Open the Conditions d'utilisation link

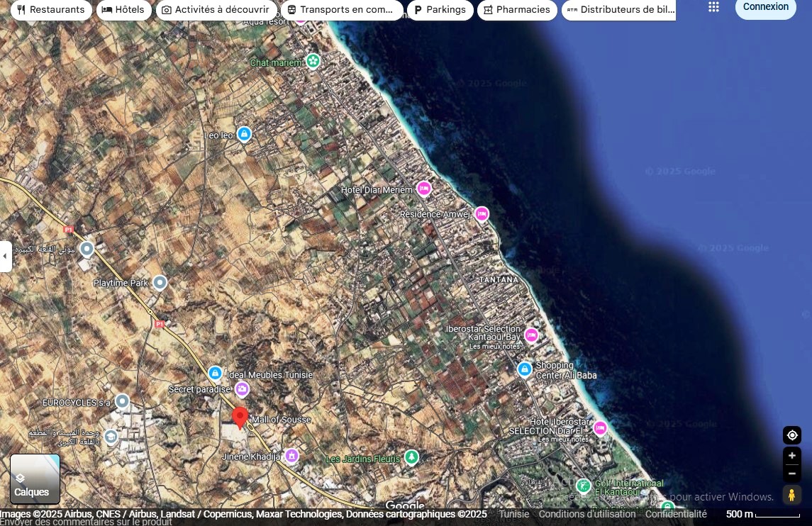(x=587, y=514)
